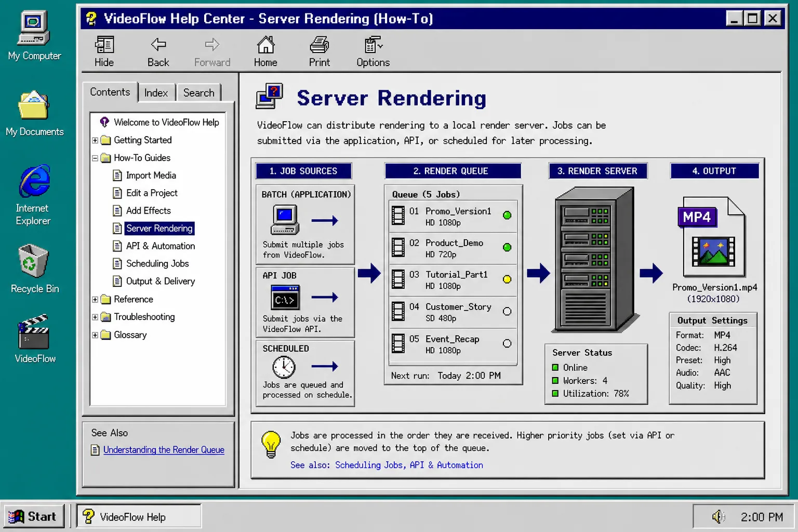The width and height of the screenshot is (798, 532).
Task: Click the film strip icon for Promo_Version1
Action: (x=398, y=216)
